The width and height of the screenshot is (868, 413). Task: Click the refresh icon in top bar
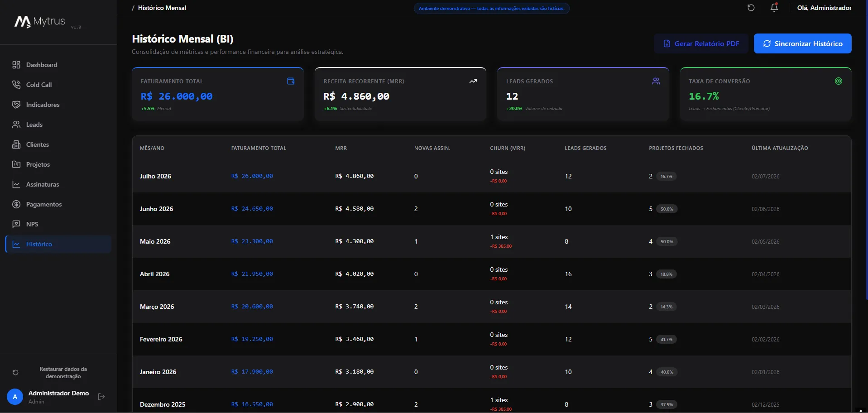[751, 8]
